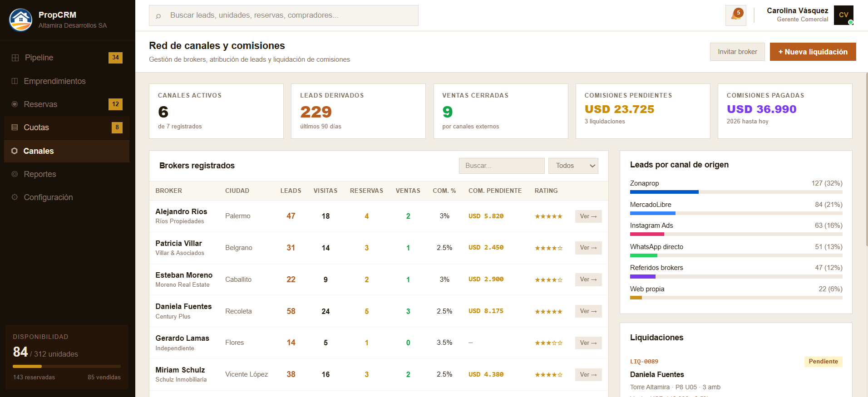Click the Pipeline grid icon in sidebar

[15, 58]
